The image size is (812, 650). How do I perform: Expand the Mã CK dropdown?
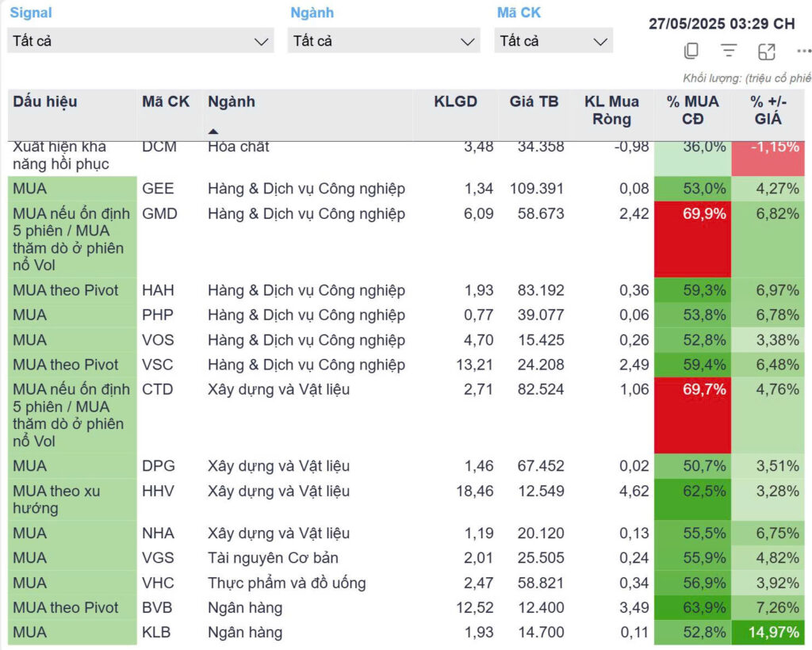tap(553, 41)
